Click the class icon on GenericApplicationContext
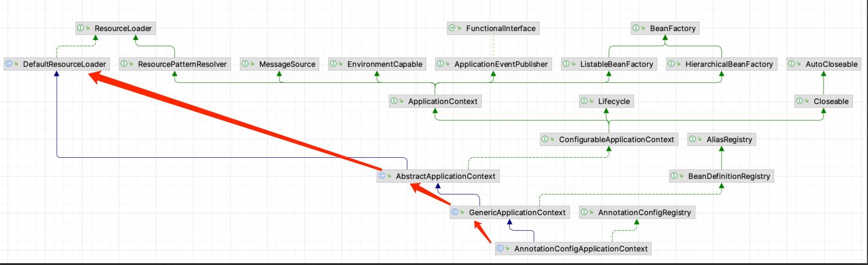The width and height of the screenshot is (868, 265). coord(455,212)
